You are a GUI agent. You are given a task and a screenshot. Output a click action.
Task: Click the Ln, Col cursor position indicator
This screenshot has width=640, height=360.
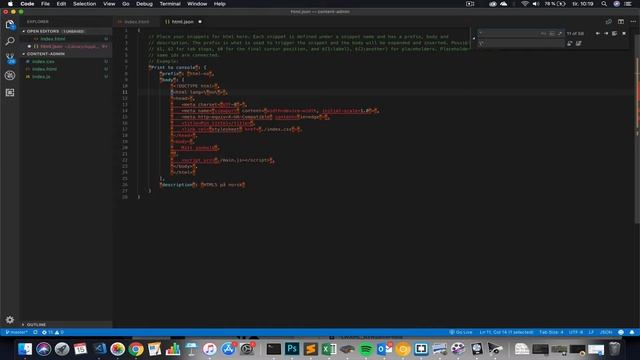tap(507, 332)
